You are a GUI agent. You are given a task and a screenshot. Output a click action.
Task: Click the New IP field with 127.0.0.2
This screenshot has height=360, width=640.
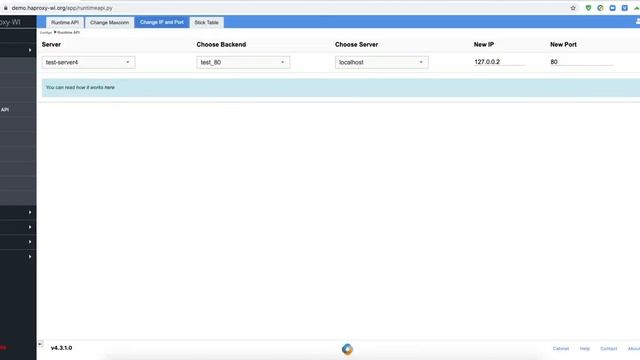tap(500, 62)
